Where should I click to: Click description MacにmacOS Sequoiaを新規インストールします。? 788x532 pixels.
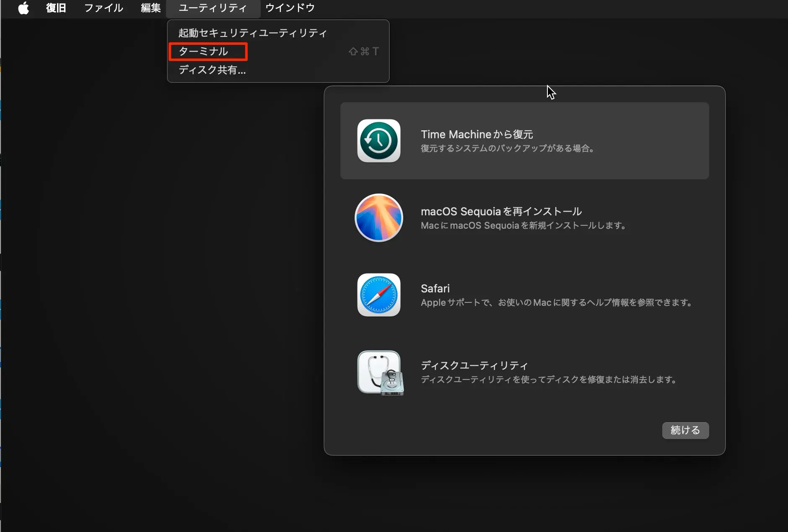[x=524, y=225]
